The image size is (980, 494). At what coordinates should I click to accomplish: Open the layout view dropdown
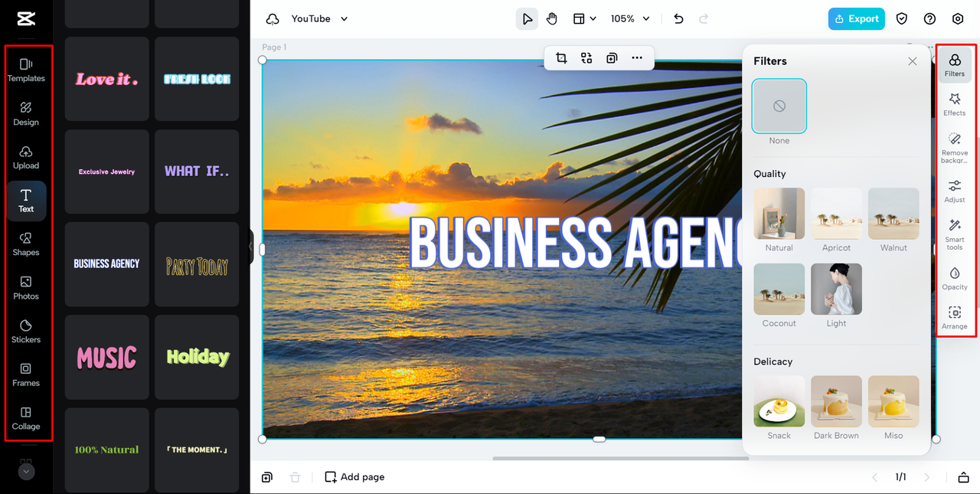point(585,19)
